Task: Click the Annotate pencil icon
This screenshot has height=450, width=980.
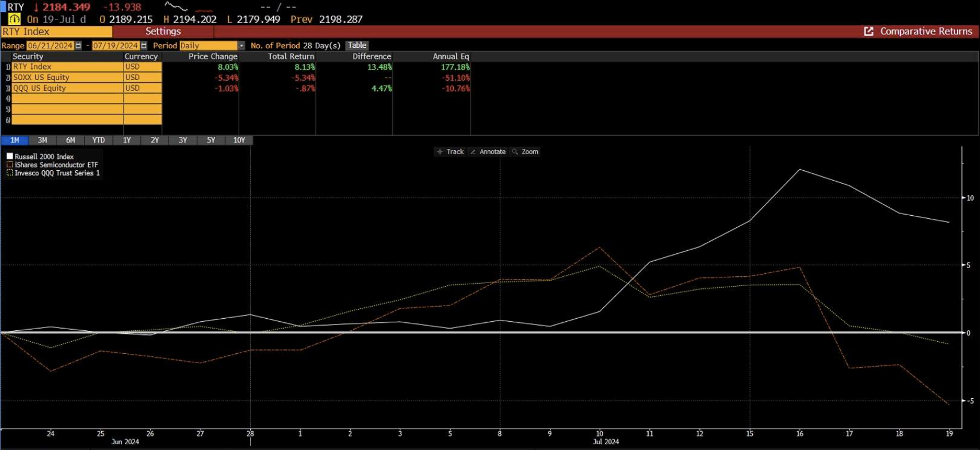Action: pos(473,152)
